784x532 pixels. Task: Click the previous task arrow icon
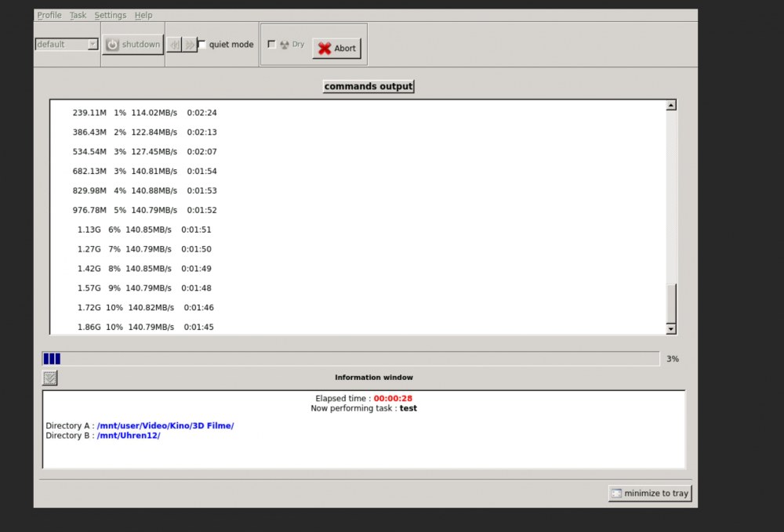point(174,45)
